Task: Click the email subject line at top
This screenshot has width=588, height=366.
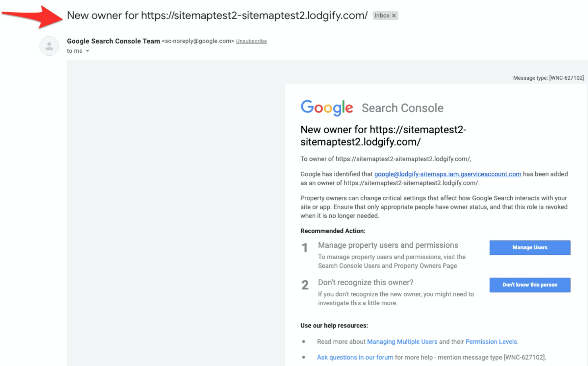Action: 217,15
